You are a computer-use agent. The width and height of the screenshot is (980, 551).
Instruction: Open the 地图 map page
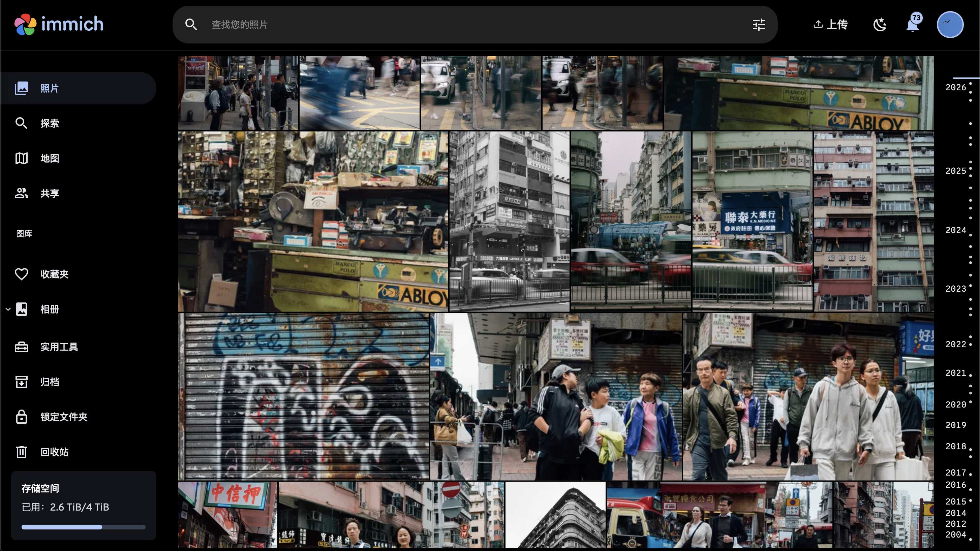50,158
